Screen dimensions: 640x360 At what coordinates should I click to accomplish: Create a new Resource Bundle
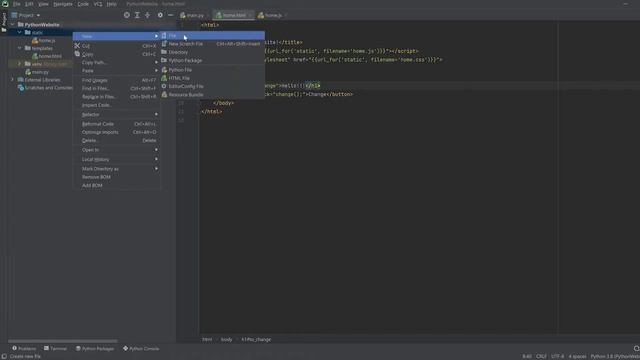coord(212,95)
